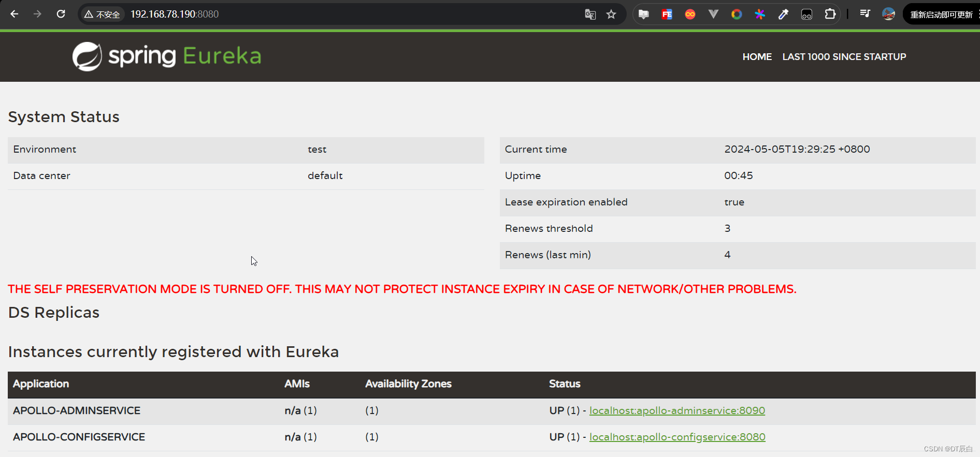Click the browser forward arrow
Image resolution: width=980 pixels, height=457 pixels.
pyautogui.click(x=37, y=14)
